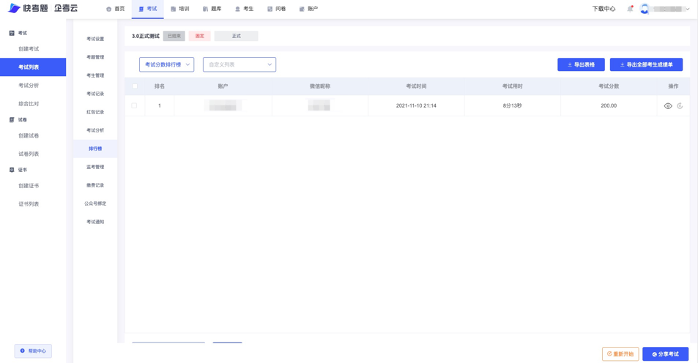The height and width of the screenshot is (363, 698).
Task: View details with the eye icon in row 1
Action: 668,106
